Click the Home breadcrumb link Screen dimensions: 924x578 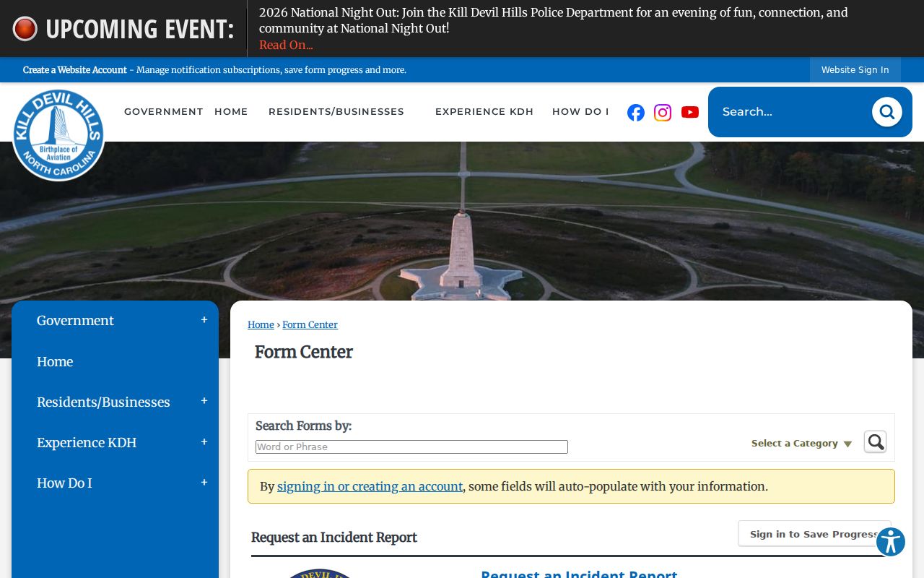[x=261, y=325]
